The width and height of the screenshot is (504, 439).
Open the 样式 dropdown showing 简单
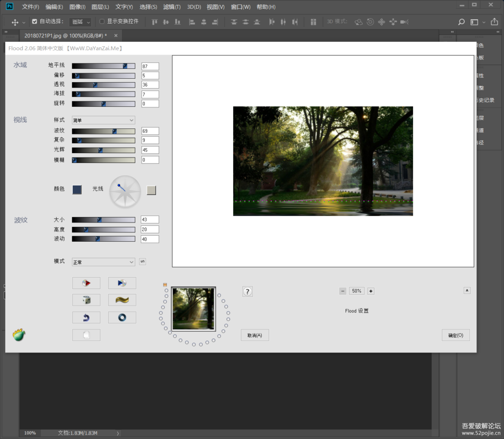103,120
